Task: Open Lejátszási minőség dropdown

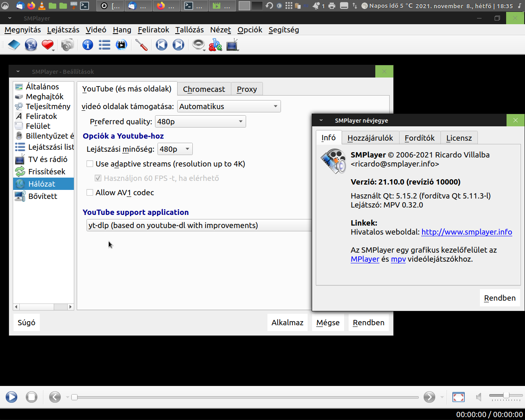Action: coord(175,149)
